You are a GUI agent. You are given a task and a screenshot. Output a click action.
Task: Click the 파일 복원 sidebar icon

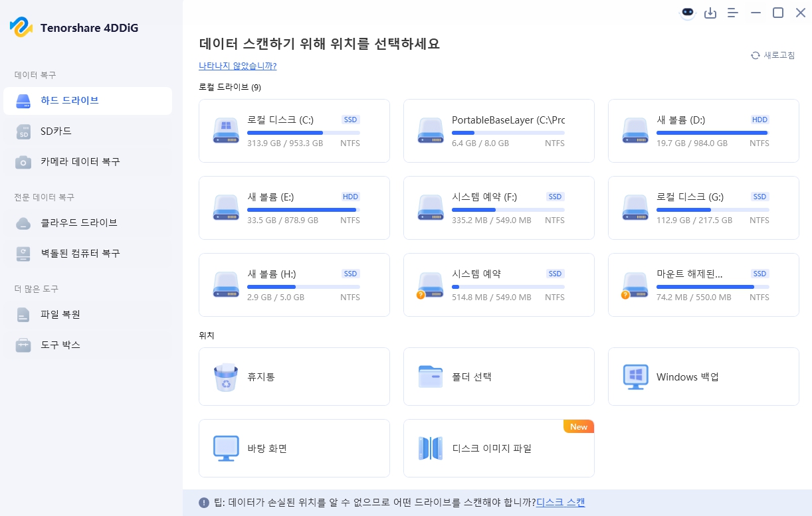[23, 315]
